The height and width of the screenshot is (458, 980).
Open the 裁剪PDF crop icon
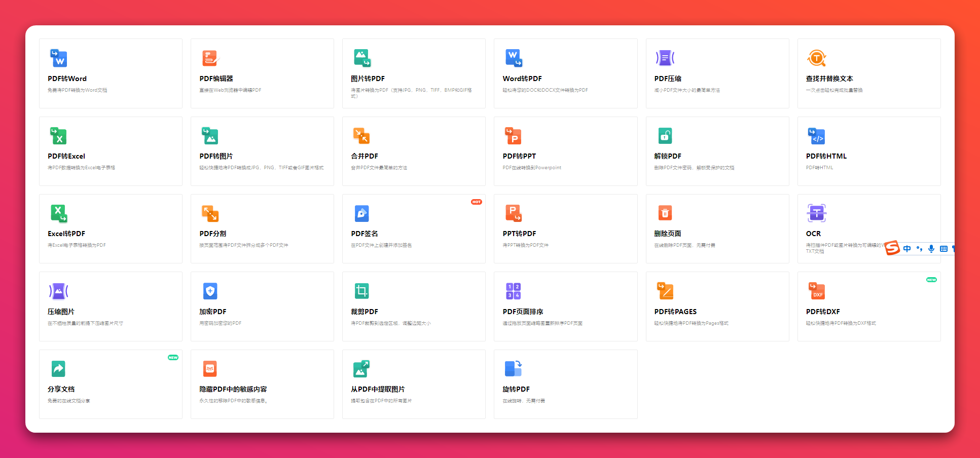(361, 291)
